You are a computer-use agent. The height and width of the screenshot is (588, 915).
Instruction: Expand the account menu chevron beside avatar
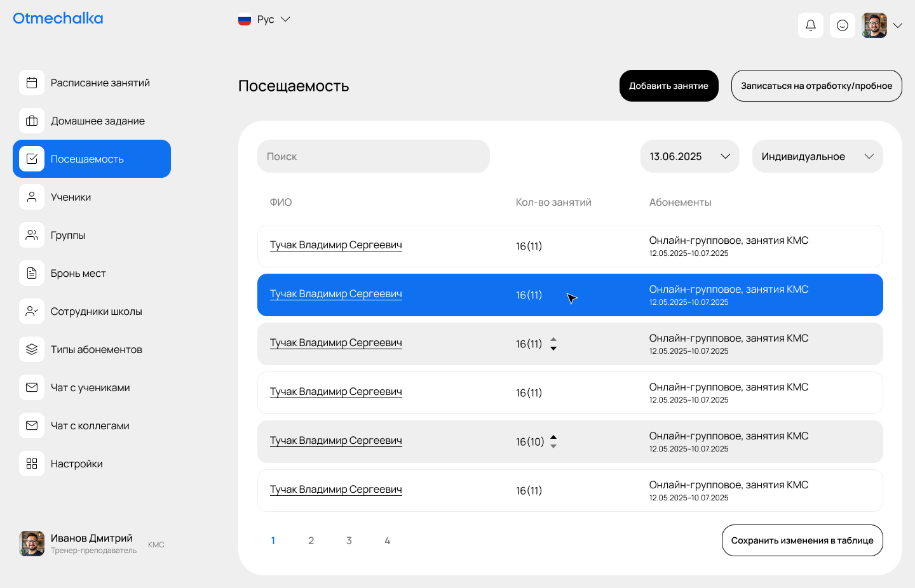898,25
